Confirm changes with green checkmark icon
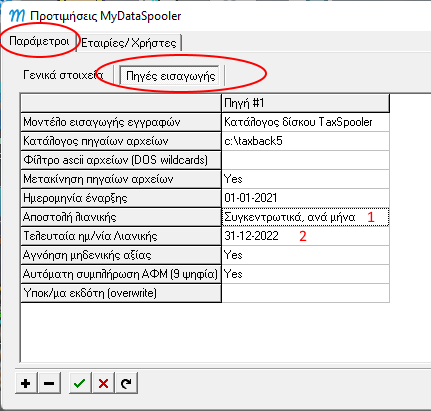Image resolution: width=431 pixels, height=411 pixels. 79,383
